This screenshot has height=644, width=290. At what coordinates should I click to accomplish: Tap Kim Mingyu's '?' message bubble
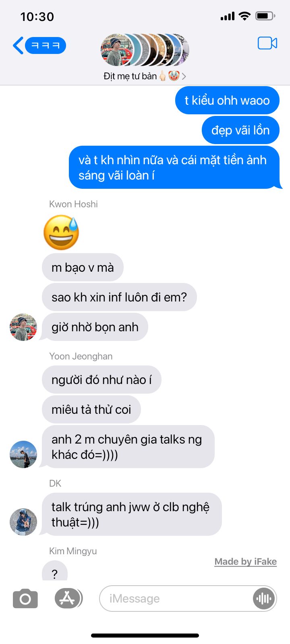point(55,572)
